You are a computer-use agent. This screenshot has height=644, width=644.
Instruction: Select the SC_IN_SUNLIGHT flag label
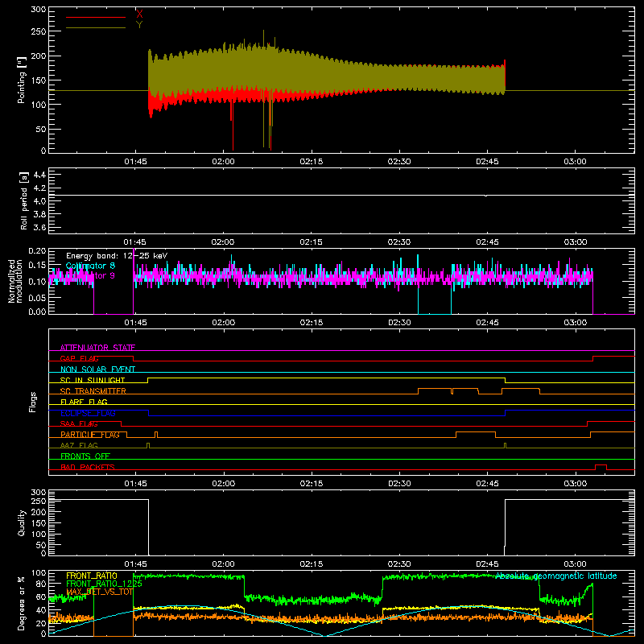93,380
